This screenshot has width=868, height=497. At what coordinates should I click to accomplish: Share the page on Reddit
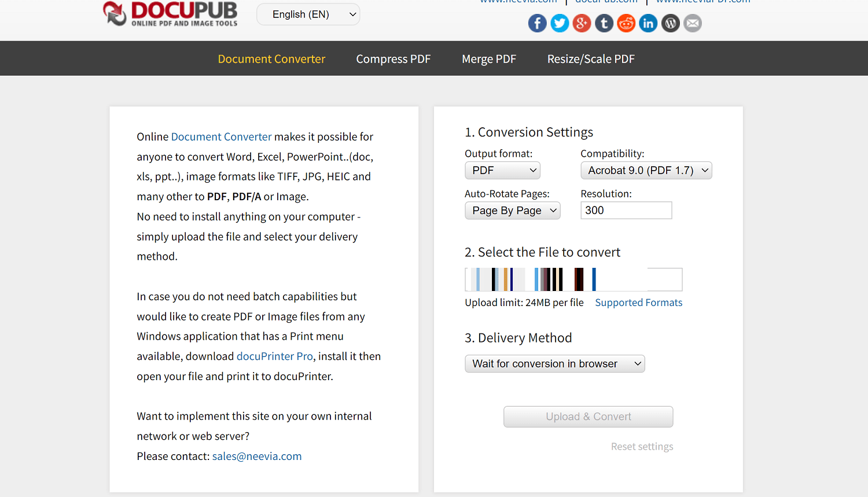coord(626,23)
